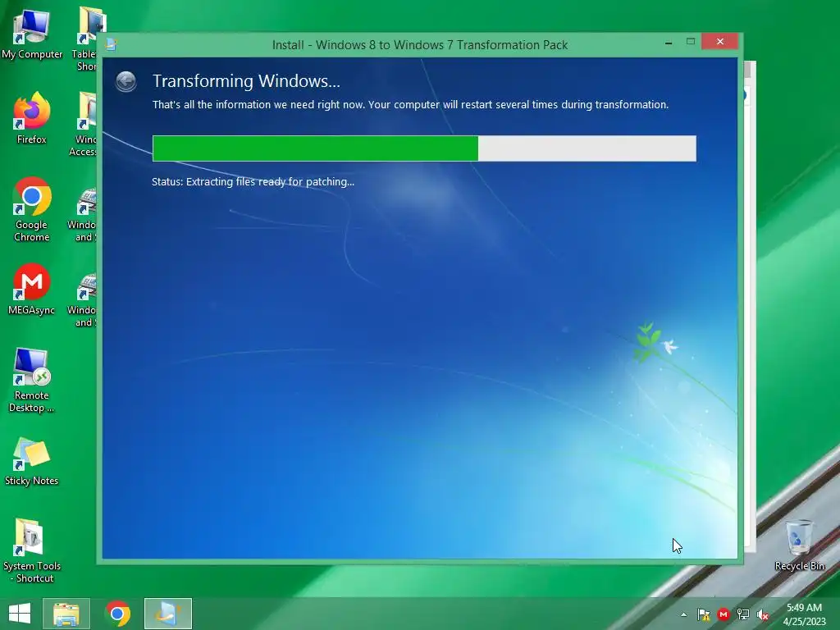Screen dimensions: 840x630
Task: Click the installer window title text
Action: (419, 45)
